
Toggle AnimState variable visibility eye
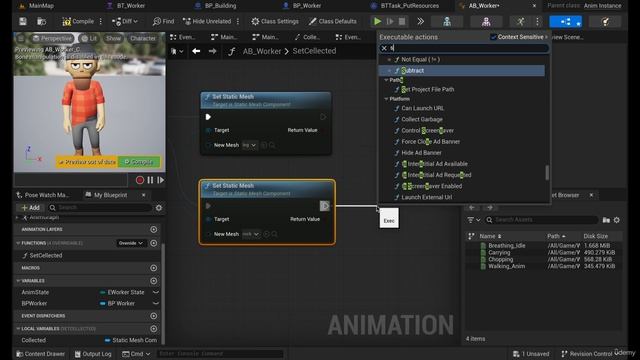pos(156,292)
